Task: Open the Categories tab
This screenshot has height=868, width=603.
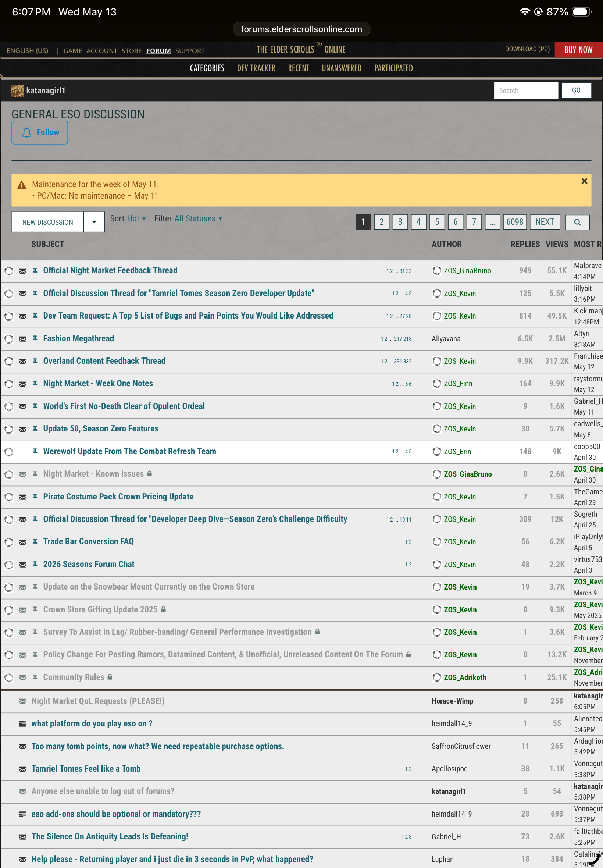Action: point(207,68)
